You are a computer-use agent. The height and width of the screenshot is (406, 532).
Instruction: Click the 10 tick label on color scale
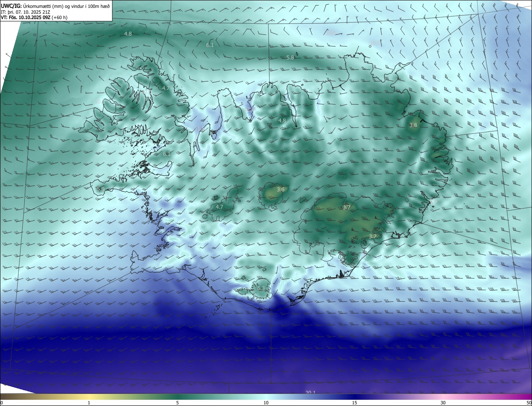[266, 403]
